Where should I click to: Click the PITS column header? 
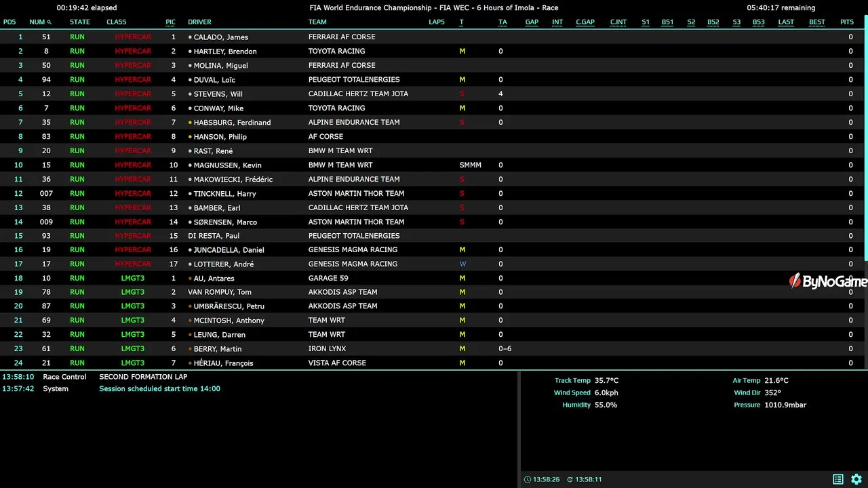(847, 22)
